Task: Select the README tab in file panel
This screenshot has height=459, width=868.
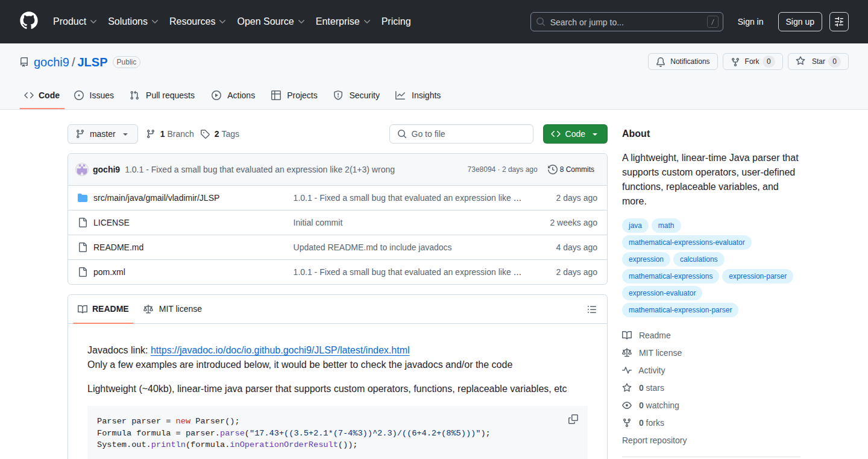Action: pyautogui.click(x=103, y=309)
